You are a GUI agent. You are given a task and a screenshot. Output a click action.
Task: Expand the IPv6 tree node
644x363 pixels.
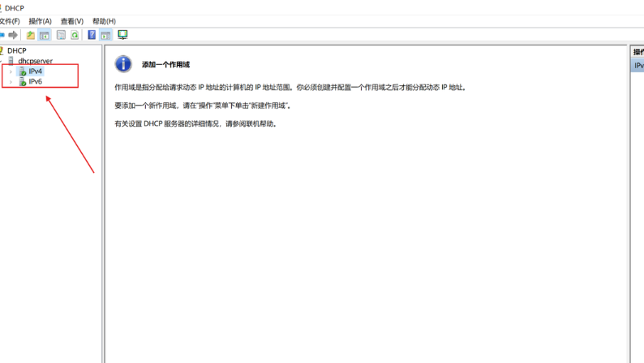click(11, 82)
